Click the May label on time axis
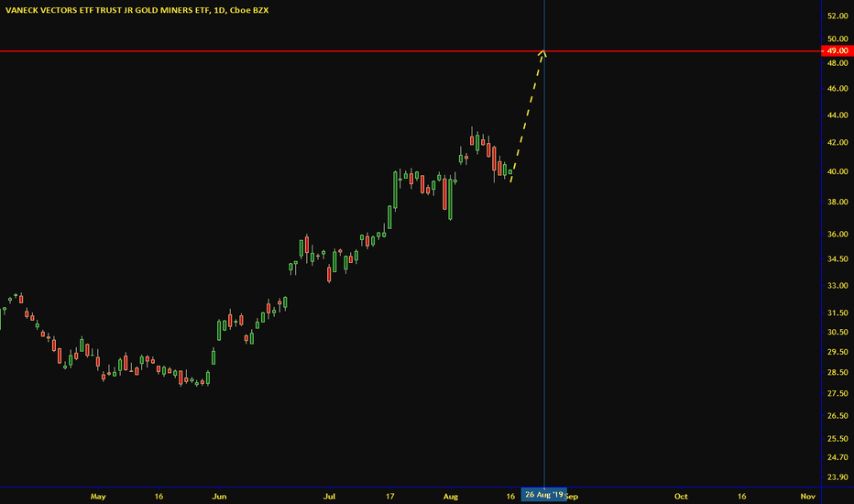The image size is (854, 504). [x=98, y=497]
